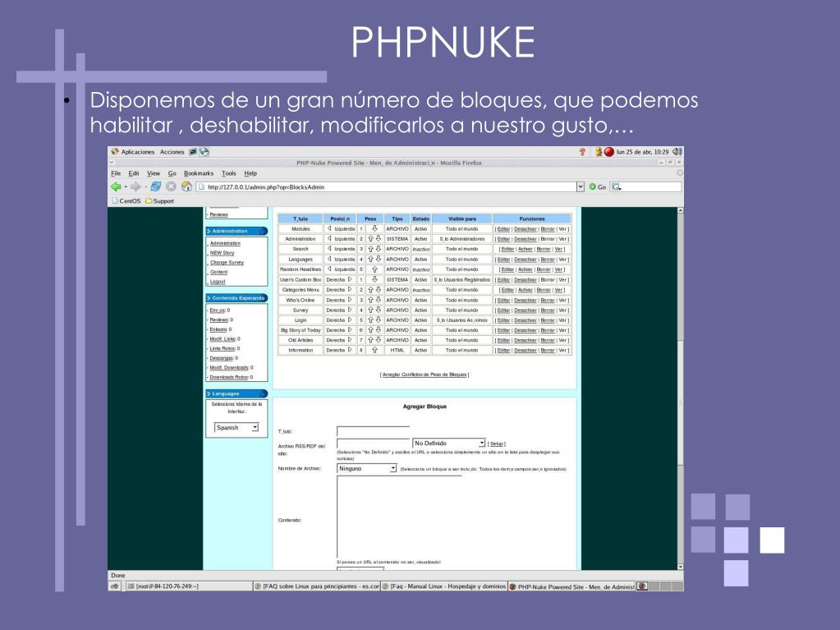Click the address bar URL field

[x=386, y=187]
